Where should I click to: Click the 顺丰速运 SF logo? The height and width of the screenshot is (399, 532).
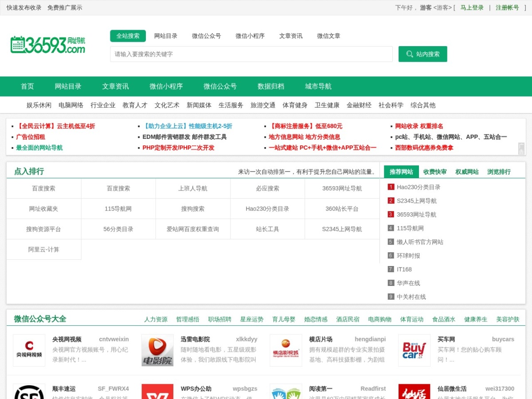coord(29,391)
